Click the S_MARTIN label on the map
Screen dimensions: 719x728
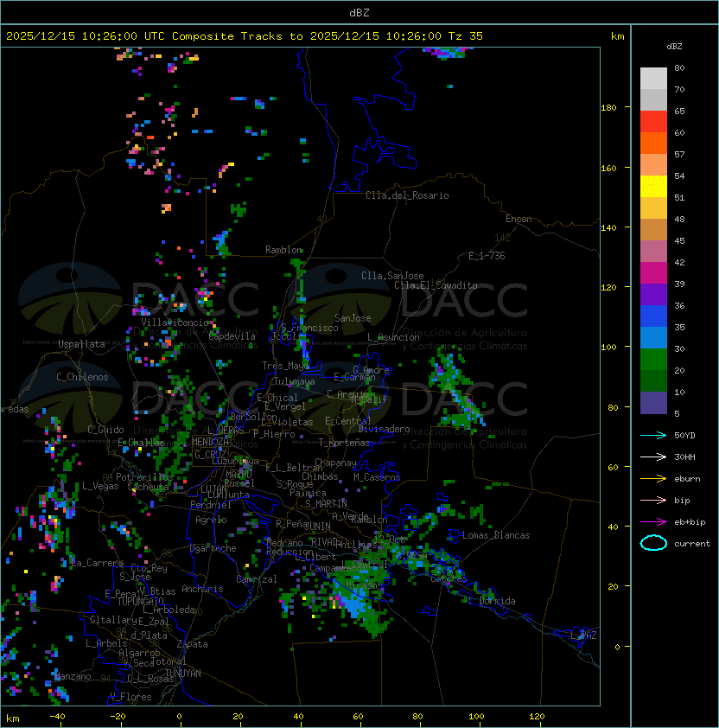pyautogui.click(x=326, y=504)
